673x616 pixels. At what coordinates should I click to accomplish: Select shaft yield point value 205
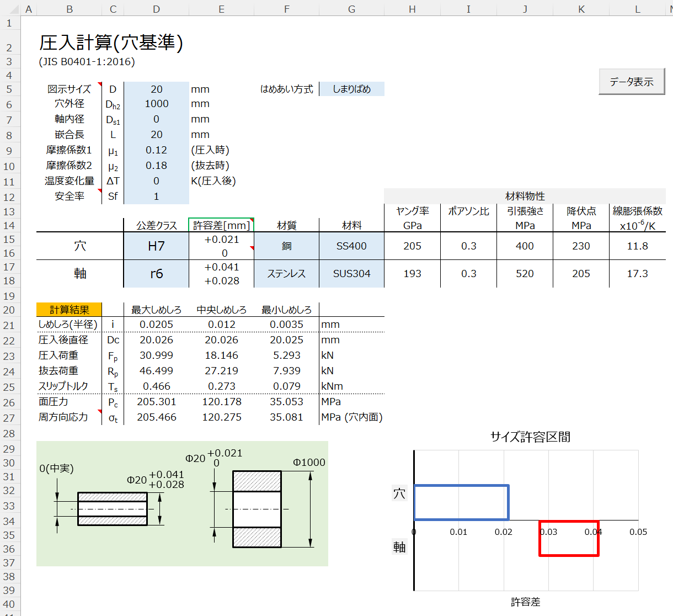point(581,274)
